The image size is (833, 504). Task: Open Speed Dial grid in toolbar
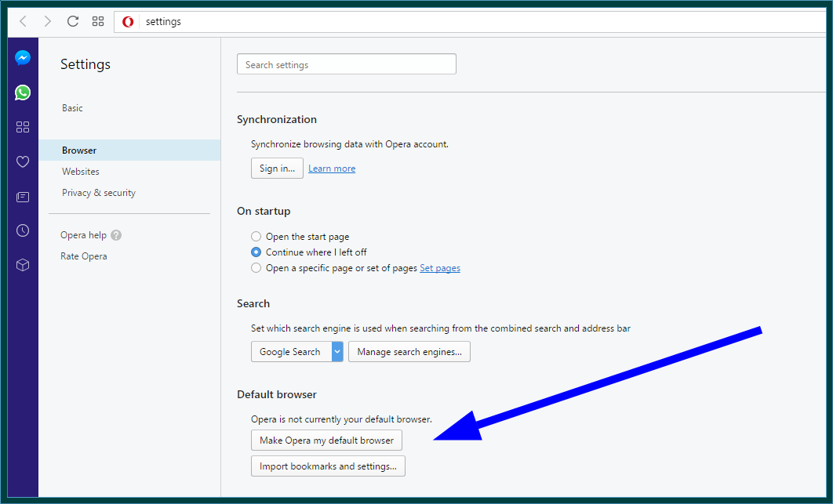pyautogui.click(x=98, y=21)
